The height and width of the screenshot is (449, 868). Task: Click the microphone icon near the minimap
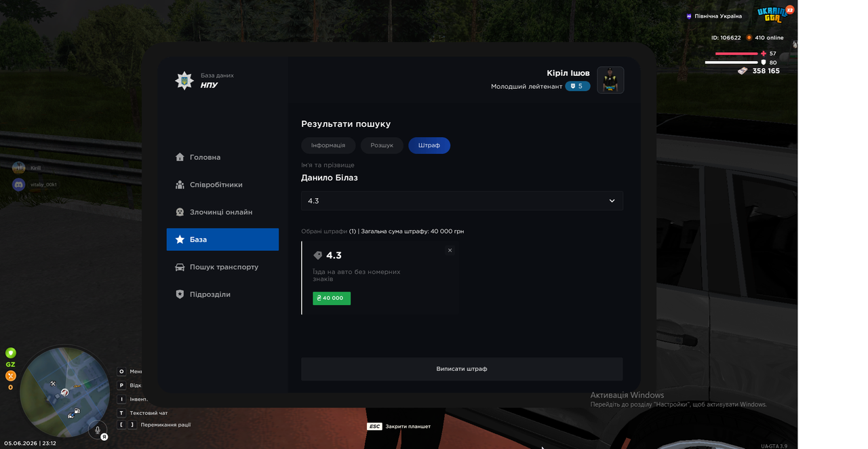coord(98,430)
